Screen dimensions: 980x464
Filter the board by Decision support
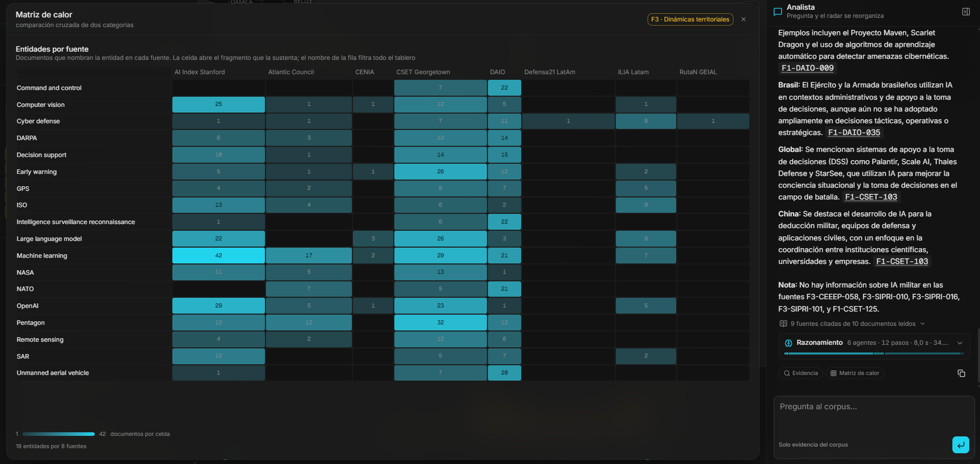tap(41, 155)
